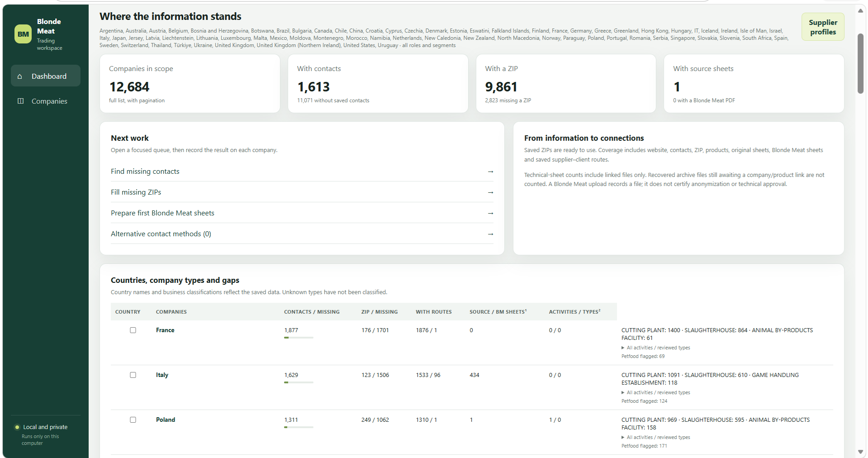Click France contacts progress bar
This screenshot has width=868, height=458.
[x=299, y=338]
